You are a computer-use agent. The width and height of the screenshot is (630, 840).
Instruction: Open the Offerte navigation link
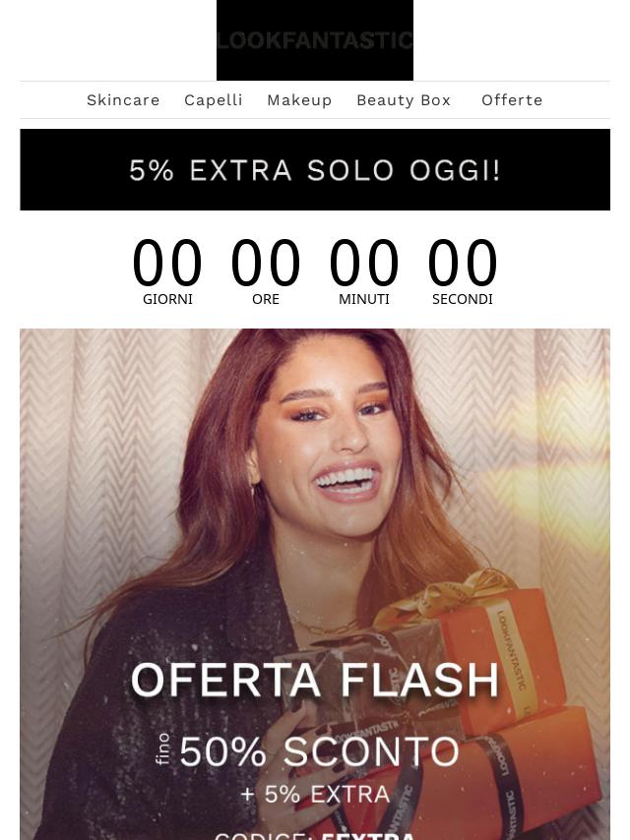pyautogui.click(x=512, y=100)
